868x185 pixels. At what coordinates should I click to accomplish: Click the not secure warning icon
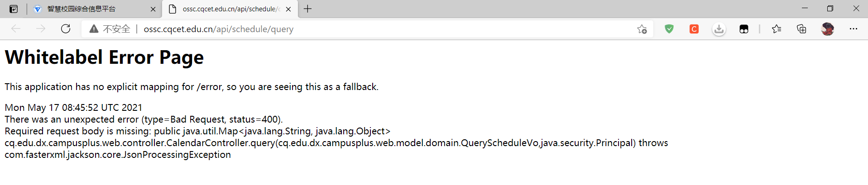pos(94,29)
